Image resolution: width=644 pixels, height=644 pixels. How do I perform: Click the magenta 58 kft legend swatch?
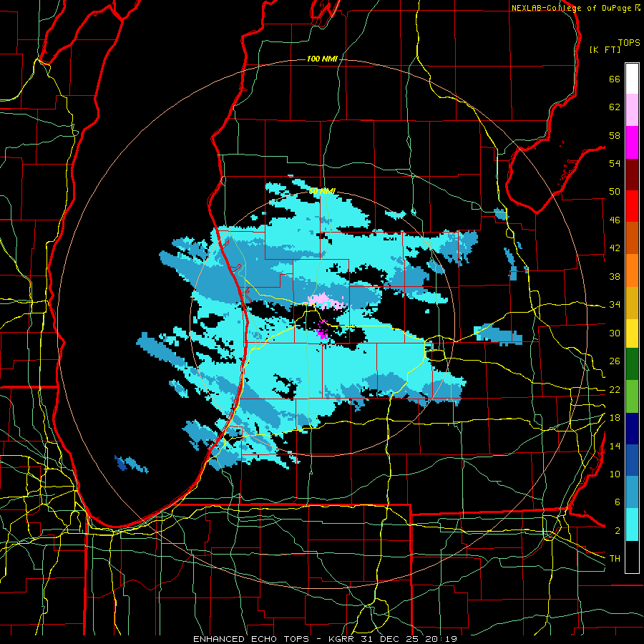(x=632, y=142)
